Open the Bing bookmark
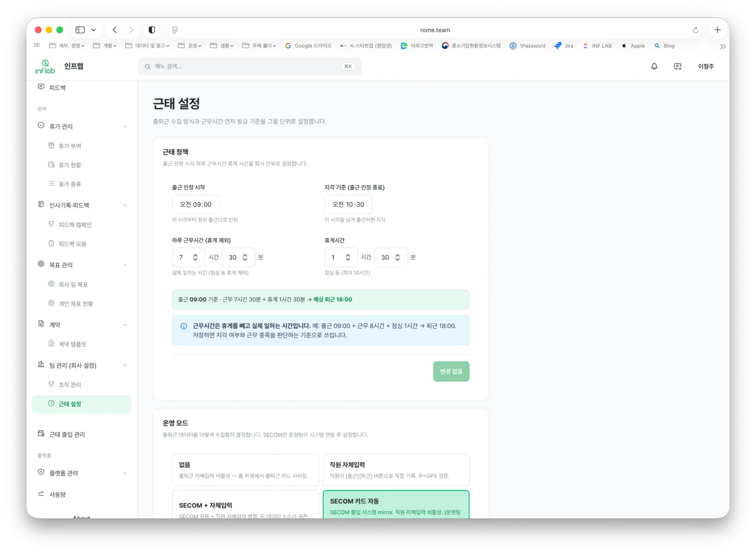Screen dimensions: 756x553 [664, 46]
